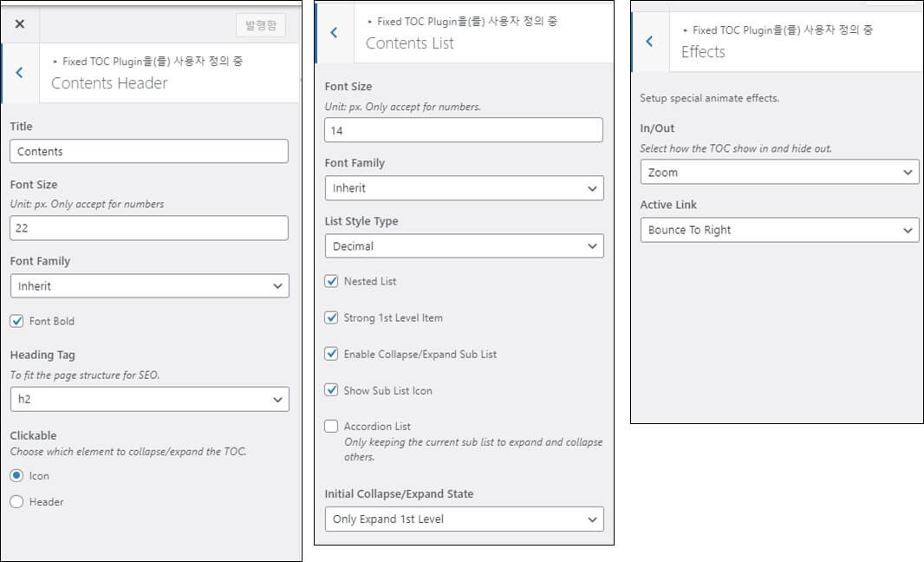
Task: Toggle Strong 1st Level Item off
Action: [332, 317]
